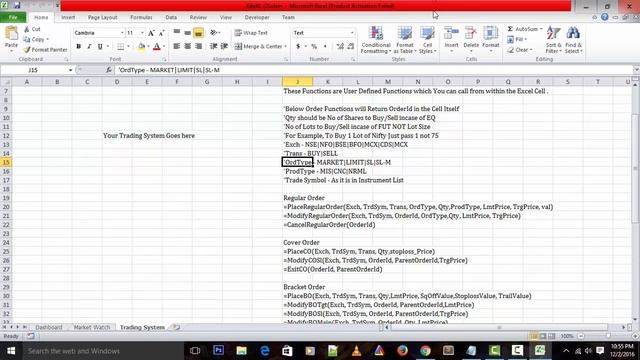This screenshot has height=360, width=640.
Task: Open File Explorer from the taskbar
Action: pyautogui.click(x=242, y=351)
